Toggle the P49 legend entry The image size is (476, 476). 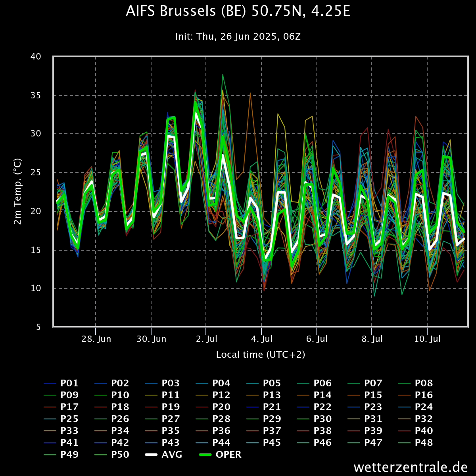[x=61, y=455]
